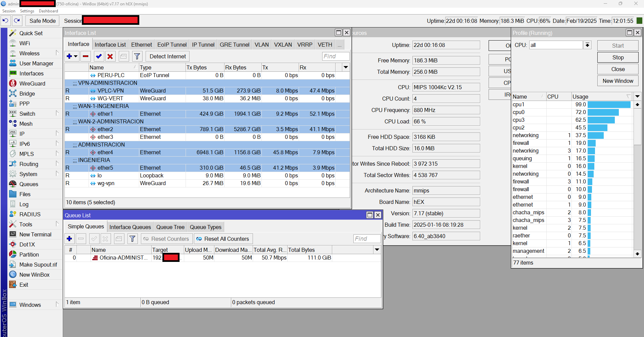Screen dimensions: 644x337
Task: Click Exit in the sidebar
Action: click(23, 285)
